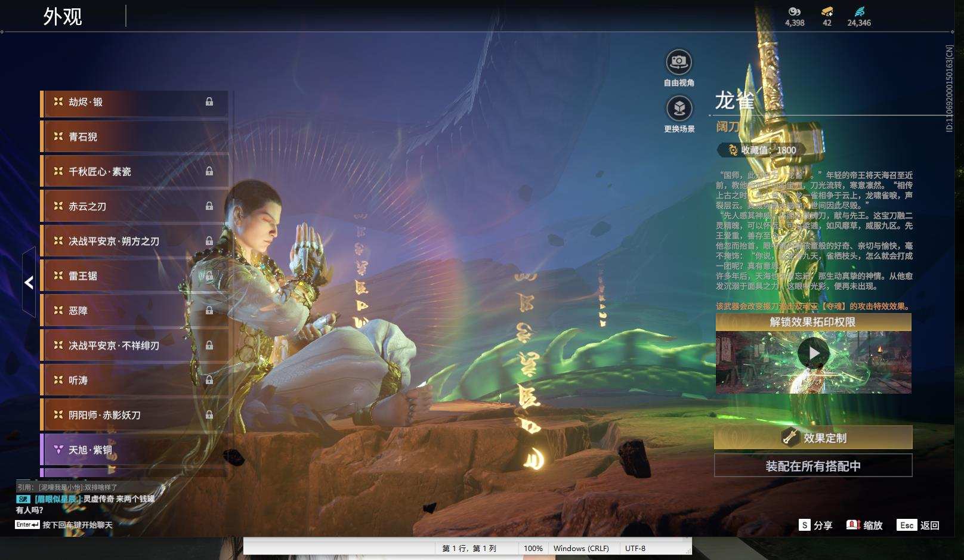Click the 解锁效果拓印权限 banner label
Image resolution: width=964 pixels, height=560 pixels.
click(813, 322)
